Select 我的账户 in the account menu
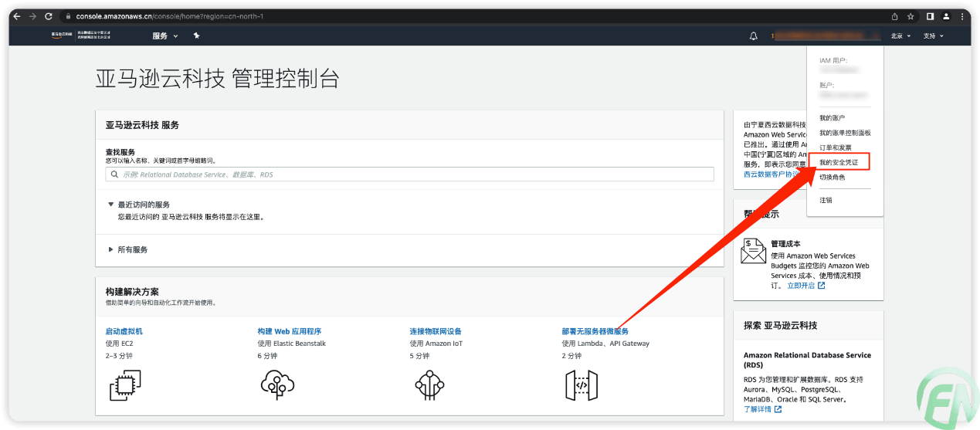980x430 pixels. pos(832,118)
